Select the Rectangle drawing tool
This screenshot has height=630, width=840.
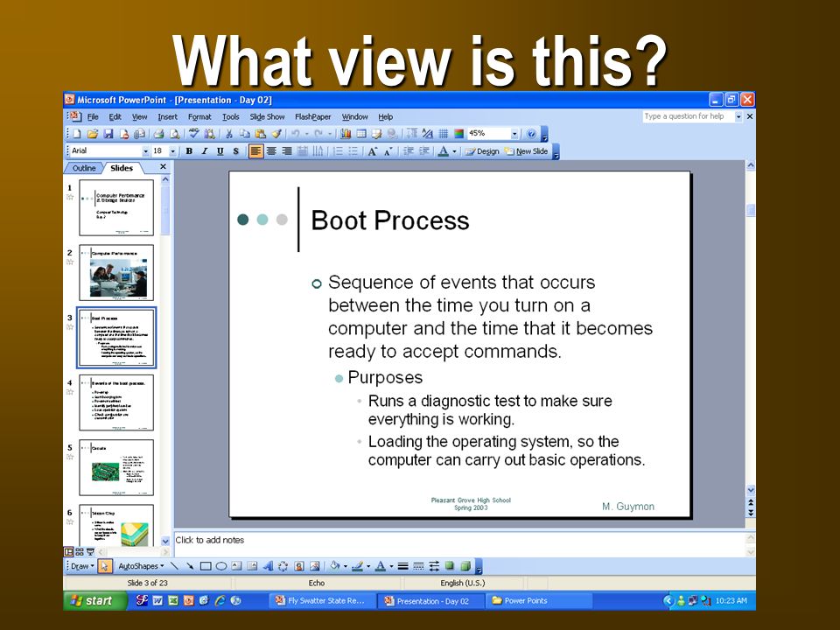(x=205, y=566)
